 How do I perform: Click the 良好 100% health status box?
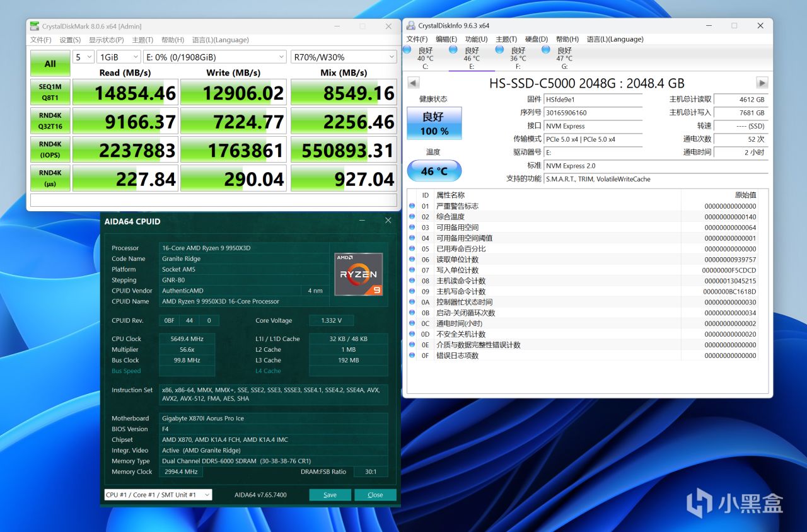pos(434,123)
